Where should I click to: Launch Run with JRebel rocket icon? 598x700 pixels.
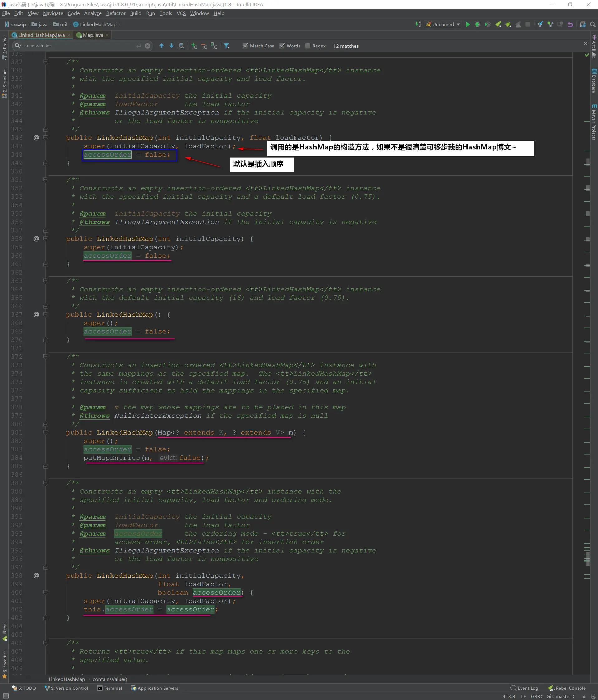(498, 24)
